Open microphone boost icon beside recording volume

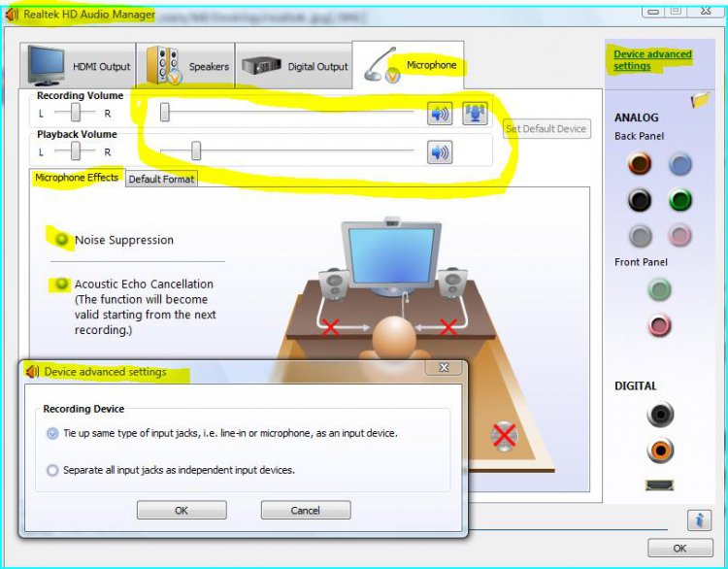click(475, 114)
